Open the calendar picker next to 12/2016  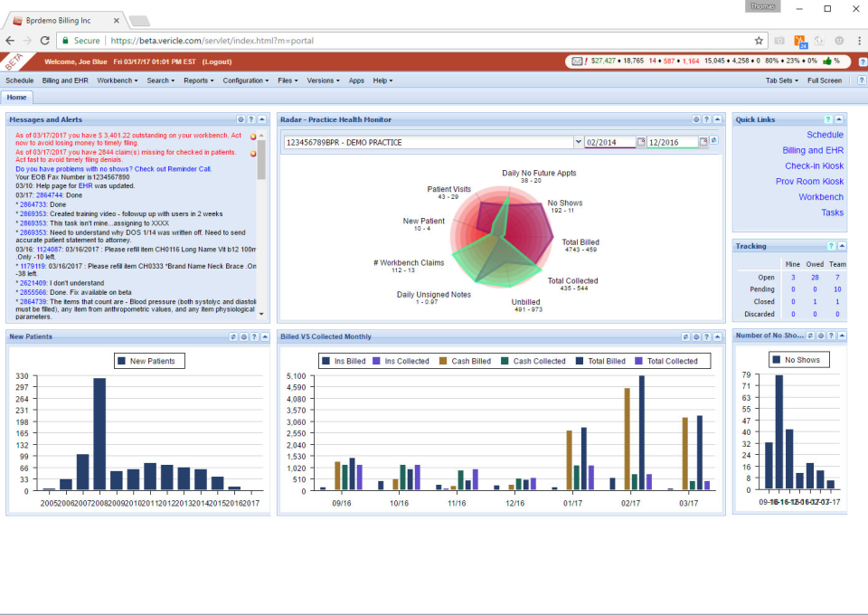pos(703,142)
